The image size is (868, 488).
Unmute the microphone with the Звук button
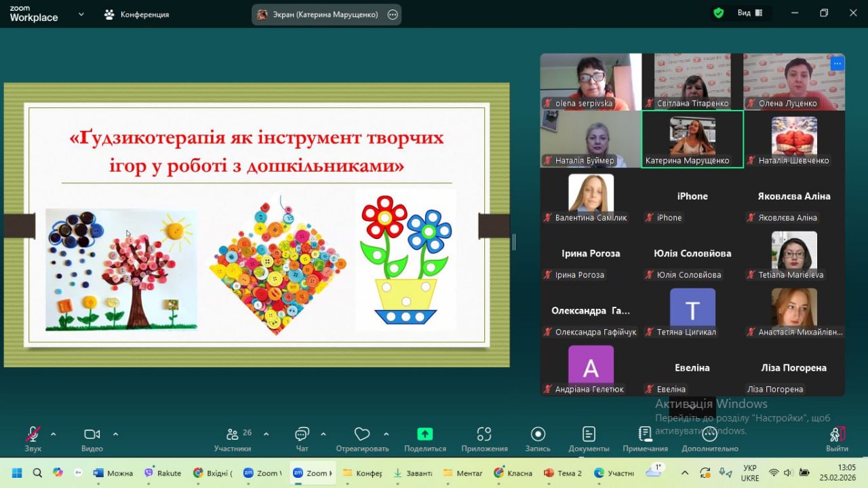click(33, 439)
